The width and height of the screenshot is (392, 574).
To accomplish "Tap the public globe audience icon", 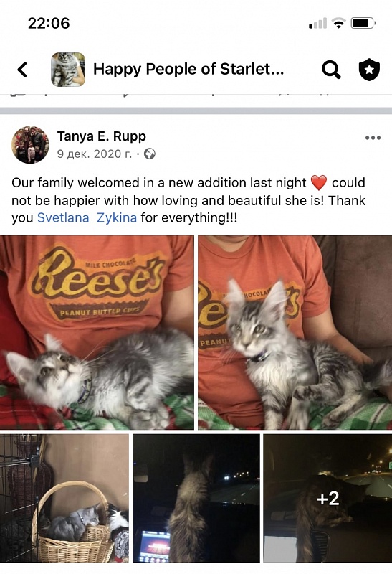I will tap(150, 154).
